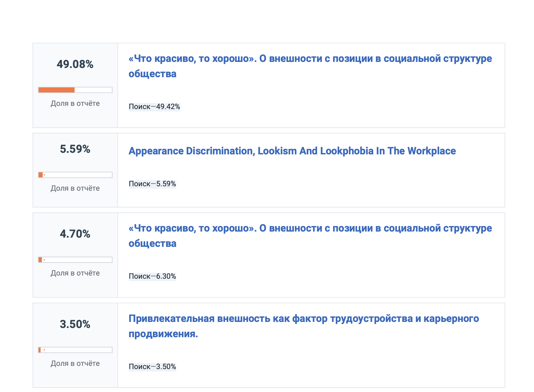Select the 5.59% percentage value

point(75,149)
